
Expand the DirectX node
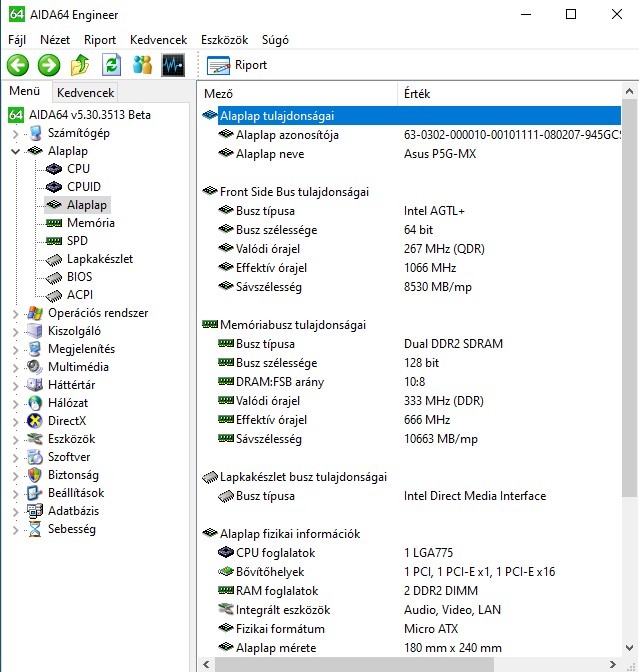tap(15, 422)
